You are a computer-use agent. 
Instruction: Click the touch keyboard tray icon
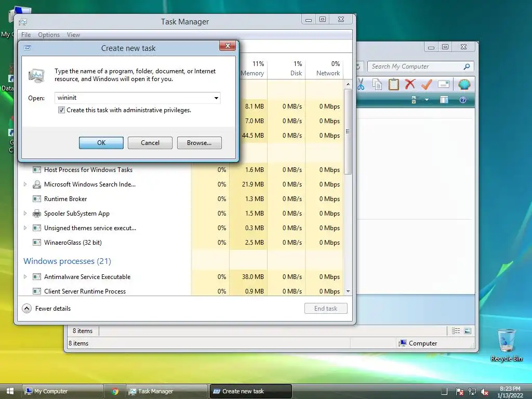pyautogui.click(x=444, y=392)
